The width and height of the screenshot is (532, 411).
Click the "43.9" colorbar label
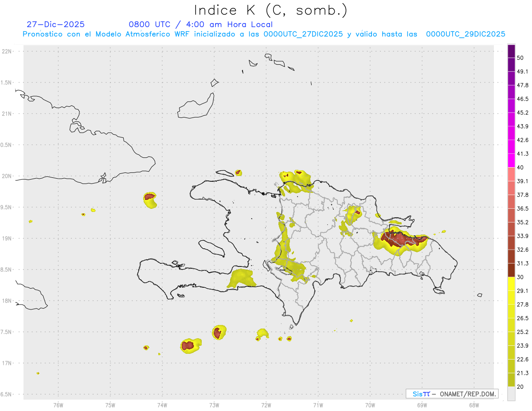point(523,126)
